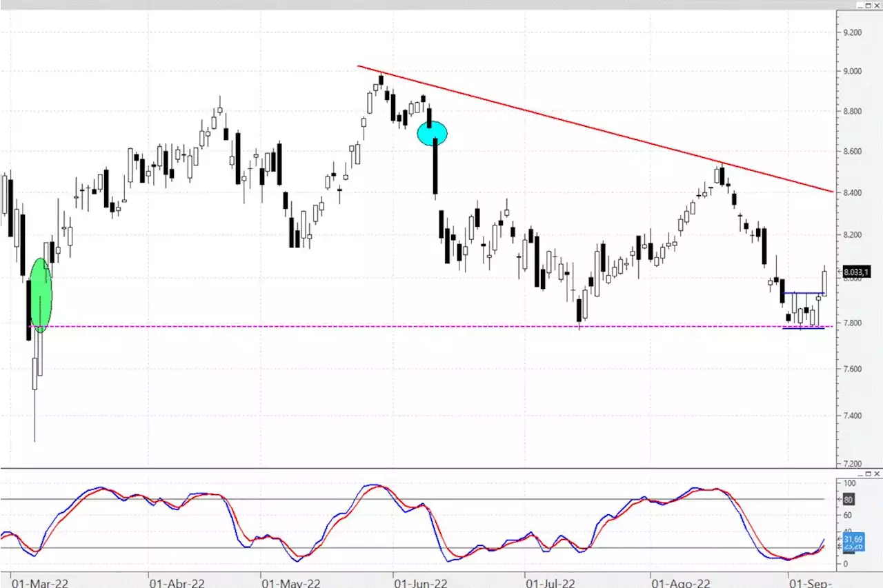Image resolution: width=883 pixels, height=588 pixels.
Task: Click the 9.000 price axis value
Action: point(852,71)
